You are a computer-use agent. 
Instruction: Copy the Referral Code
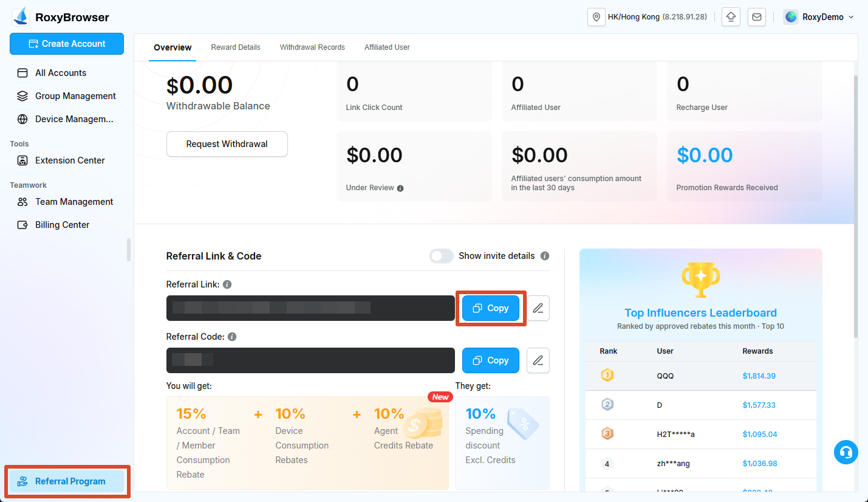tap(491, 360)
